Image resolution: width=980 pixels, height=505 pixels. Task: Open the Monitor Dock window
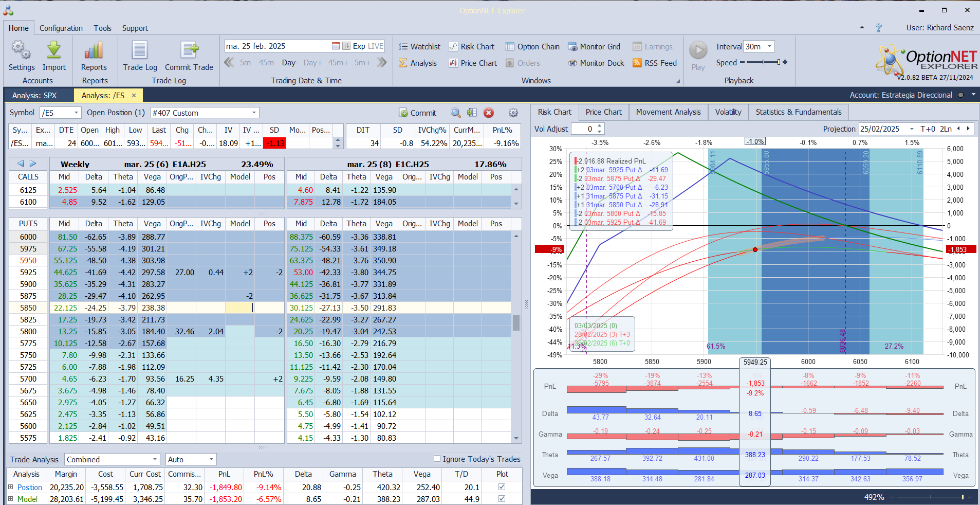596,63
